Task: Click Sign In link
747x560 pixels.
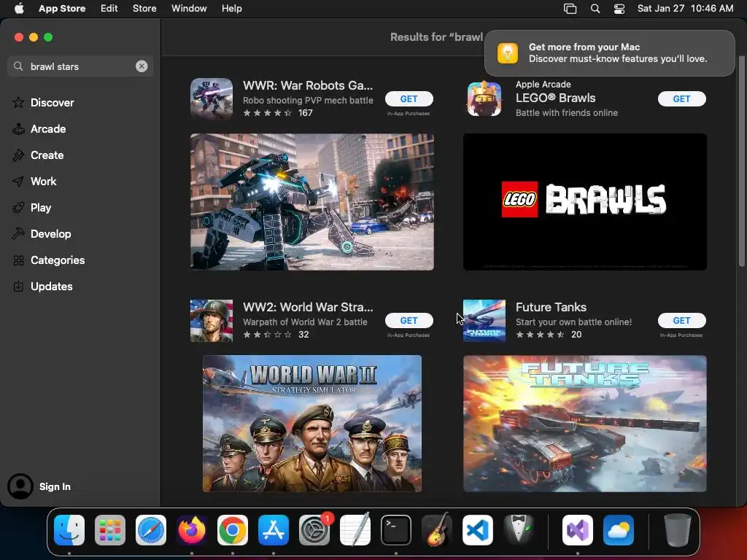Action: coord(55,486)
